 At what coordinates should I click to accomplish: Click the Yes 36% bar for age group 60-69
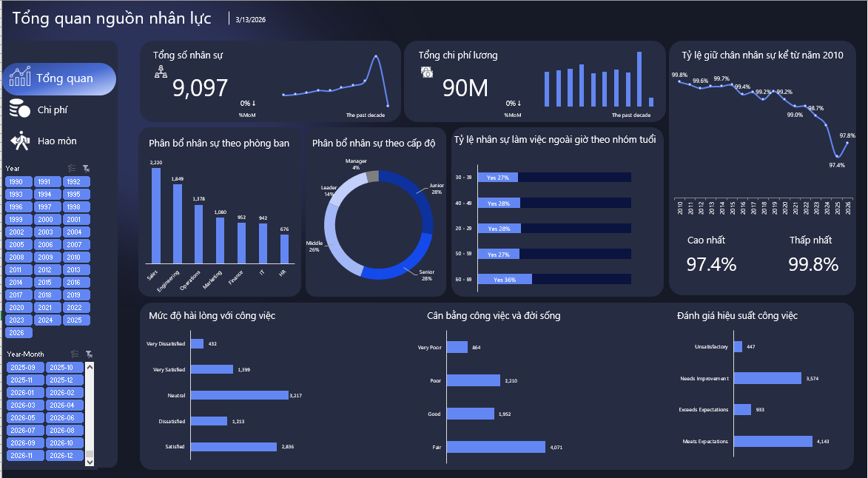coord(503,279)
